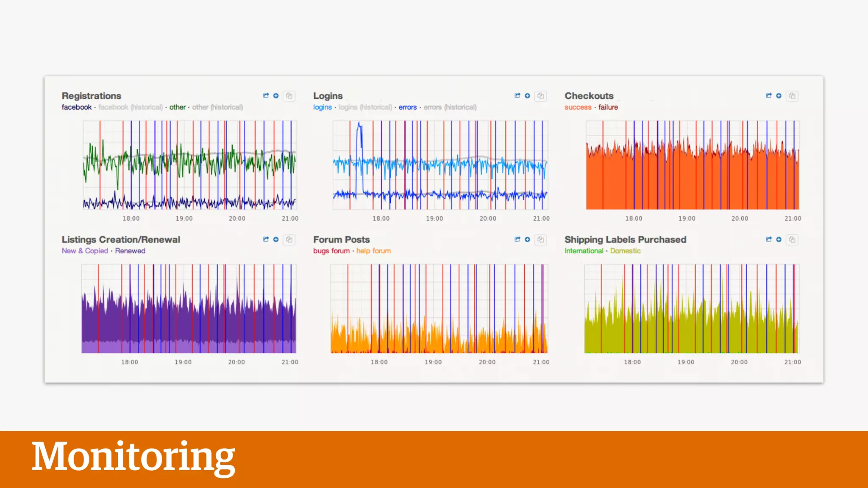868x488 pixels.
Task: Toggle Renewed series in Listings legend
Action: [130, 251]
